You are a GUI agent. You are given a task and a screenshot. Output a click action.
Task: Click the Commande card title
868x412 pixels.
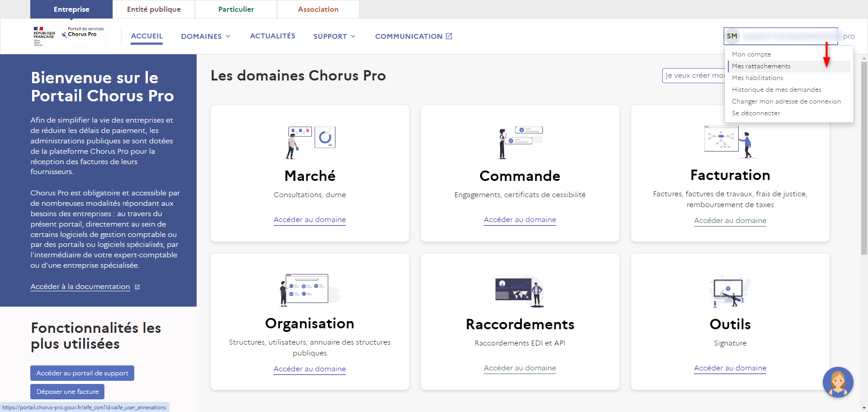[x=520, y=176]
